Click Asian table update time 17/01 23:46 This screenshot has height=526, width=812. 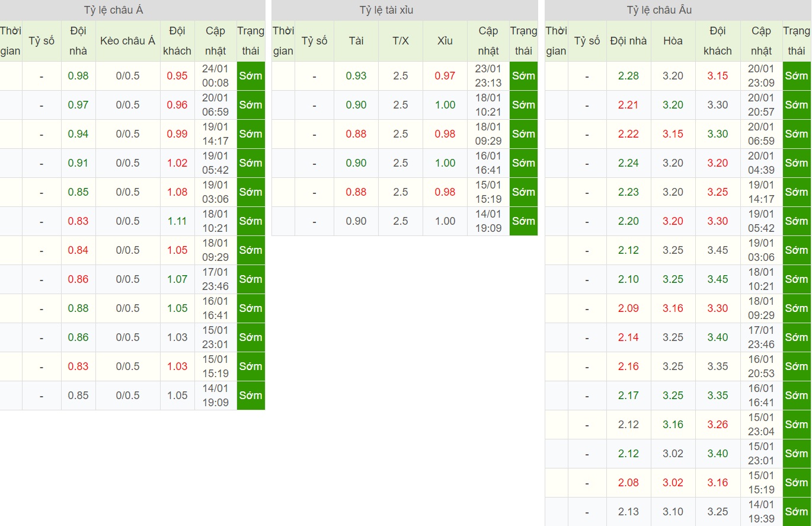tap(216, 279)
